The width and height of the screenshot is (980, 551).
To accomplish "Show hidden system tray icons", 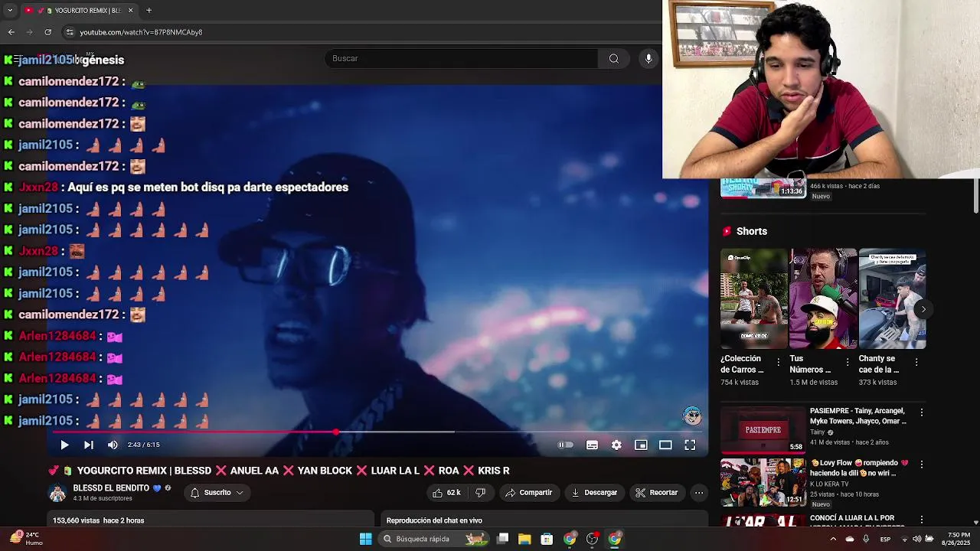I will click(833, 539).
